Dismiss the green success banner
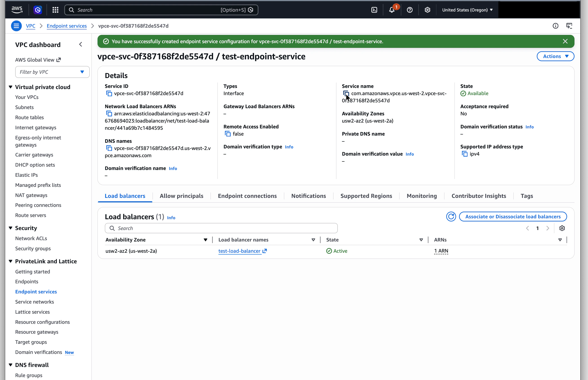Viewport: 588px width, 380px height. tap(565, 41)
